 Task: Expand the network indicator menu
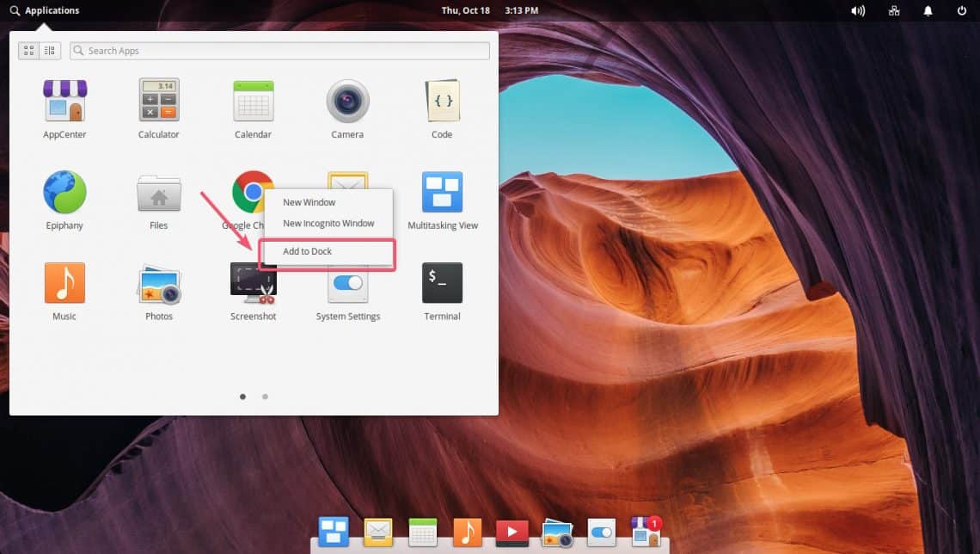click(x=894, y=10)
